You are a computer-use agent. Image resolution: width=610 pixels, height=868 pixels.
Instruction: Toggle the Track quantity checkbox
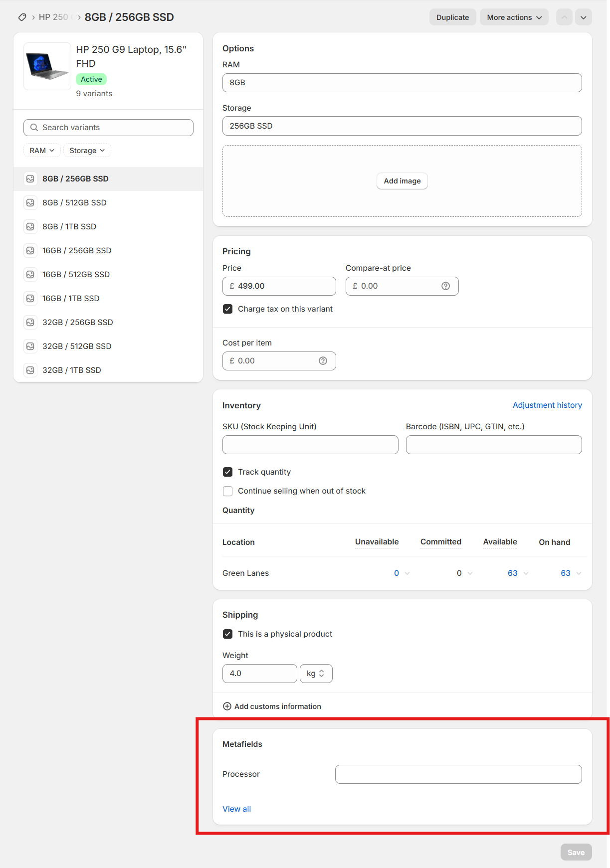pos(228,472)
